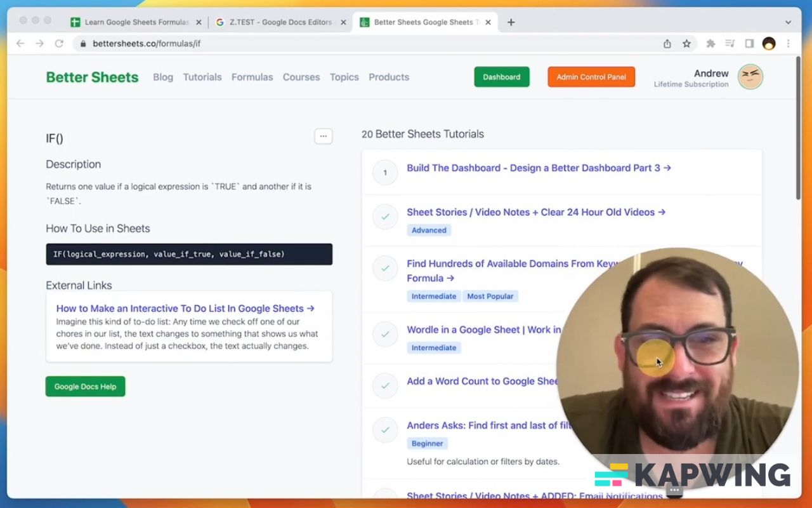The width and height of the screenshot is (812, 508).
Task: Reload the page with refresh icon
Action: [59, 44]
